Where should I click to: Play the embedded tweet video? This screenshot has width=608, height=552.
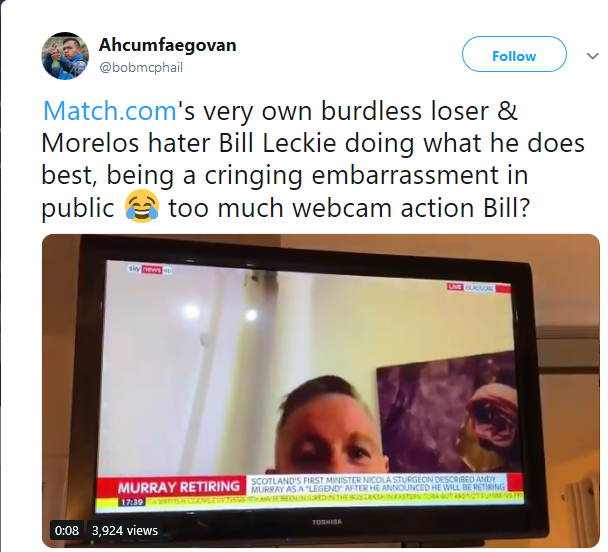coord(321,391)
